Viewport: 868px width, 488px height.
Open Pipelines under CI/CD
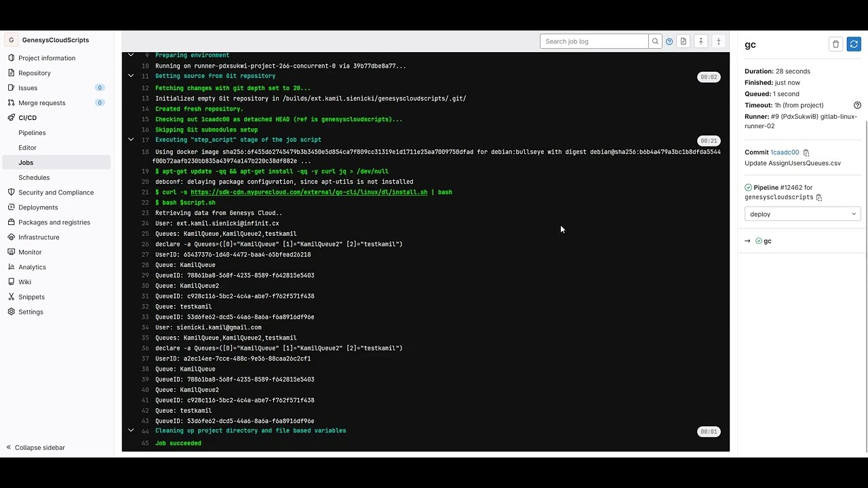32,133
